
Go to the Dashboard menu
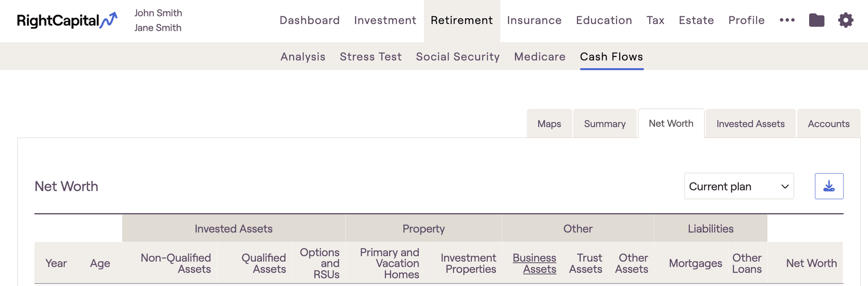point(310,20)
